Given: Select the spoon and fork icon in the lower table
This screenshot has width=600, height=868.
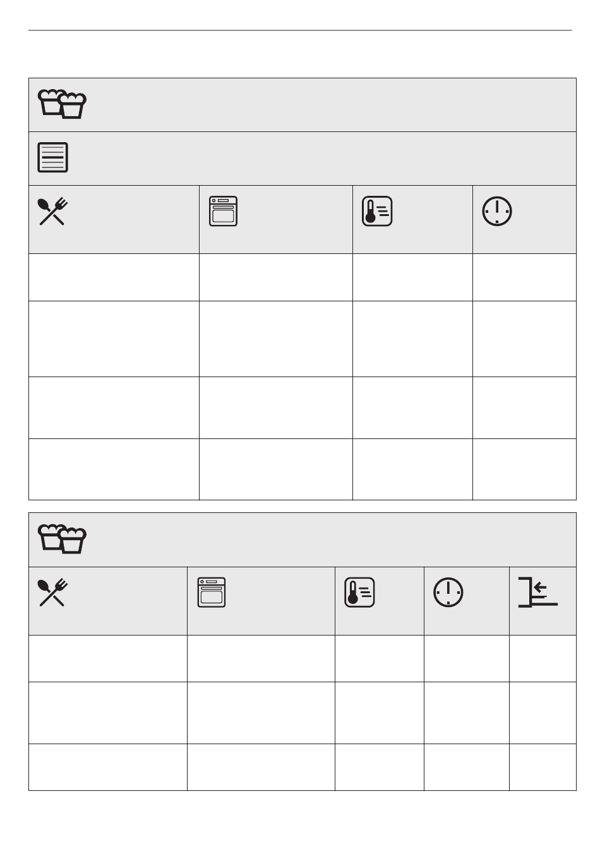Looking at the screenshot, I should pyautogui.click(x=53, y=593).
